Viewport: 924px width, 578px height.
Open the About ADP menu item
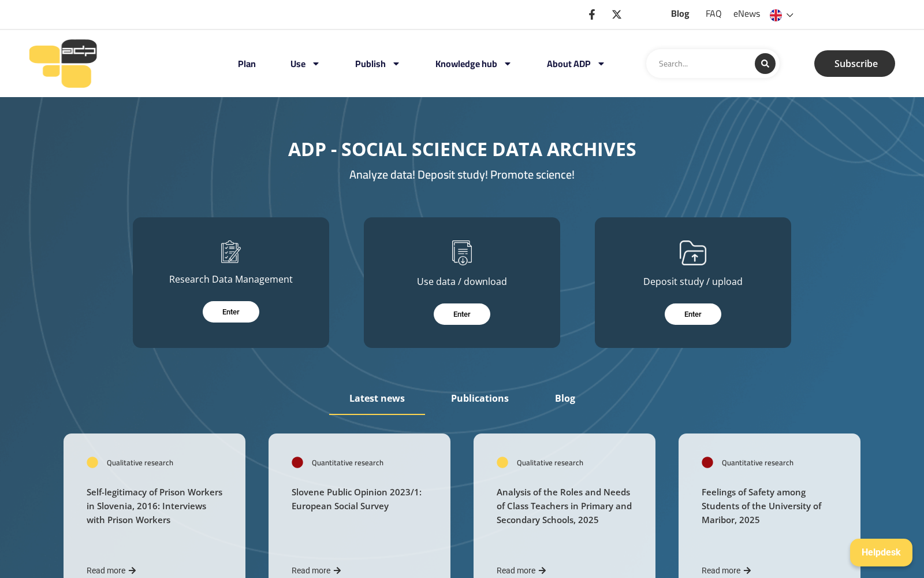[x=569, y=64]
